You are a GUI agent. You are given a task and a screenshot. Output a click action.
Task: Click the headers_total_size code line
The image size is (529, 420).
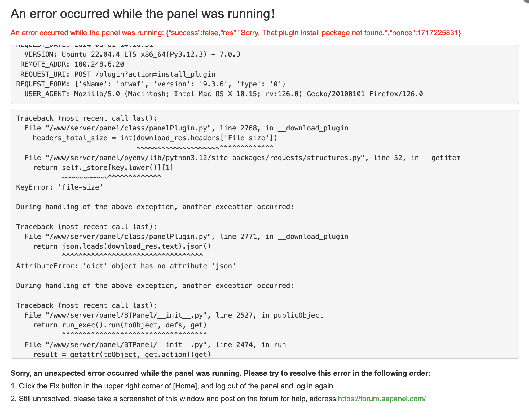[155, 138]
